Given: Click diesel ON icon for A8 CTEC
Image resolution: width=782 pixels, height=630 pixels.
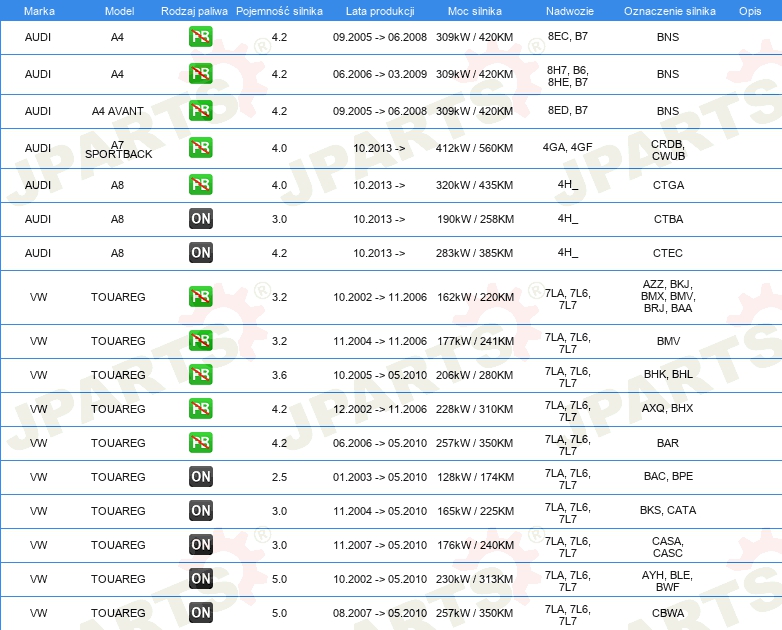Looking at the screenshot, I should click(x=200, y=252).
